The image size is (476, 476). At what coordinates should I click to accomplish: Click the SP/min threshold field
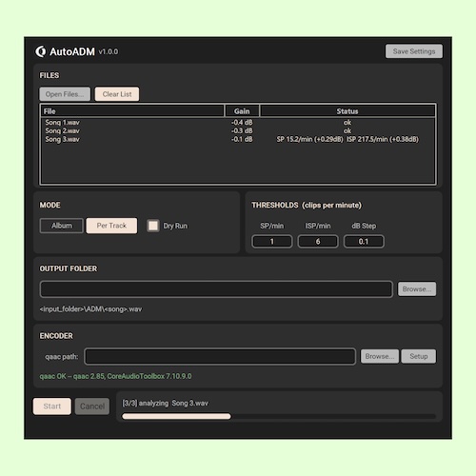coord(272,242)
